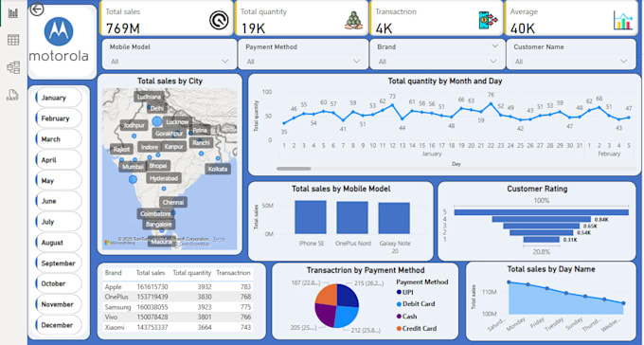Click the Total quantity money bag icon
Screen dimensions: 644x345
tap(353, 20)
